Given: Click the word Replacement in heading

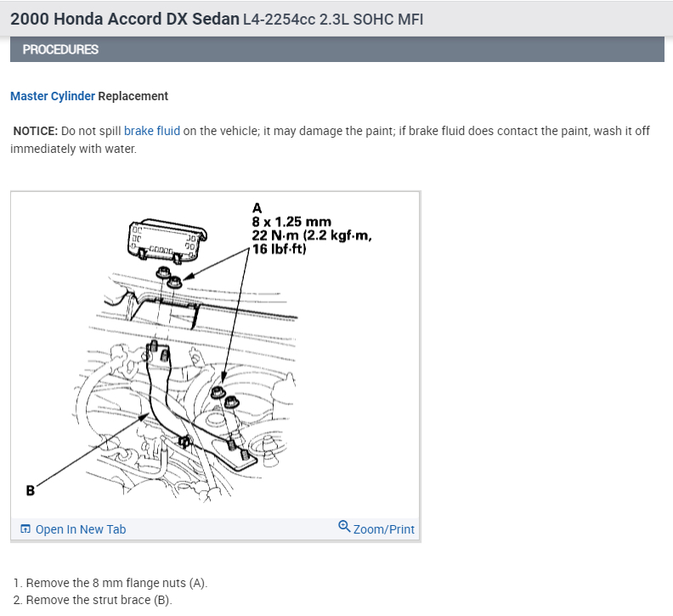Looking at the screenshot, I should pyautogui.click(x=133, y=96).
